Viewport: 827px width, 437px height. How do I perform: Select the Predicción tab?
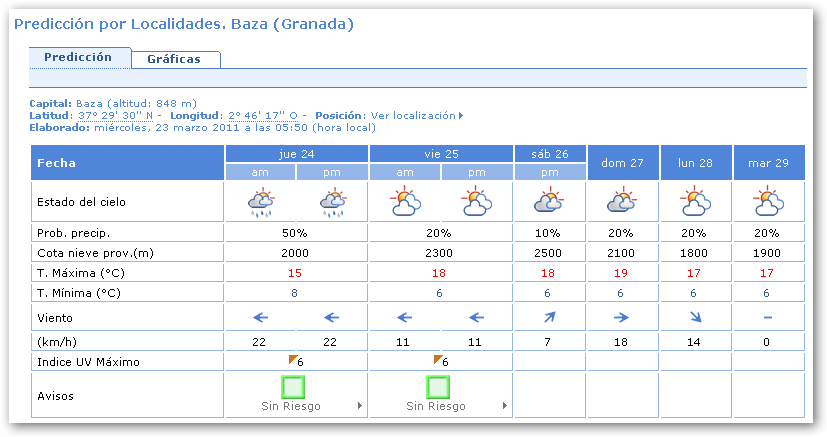click(78, 57)
